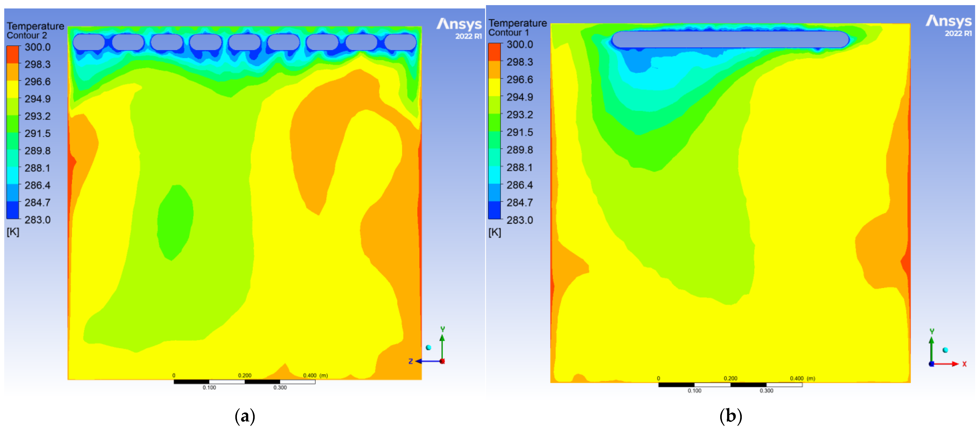The image size is (980, 433).
Task: Click the 291.5 label in the right legend
Action: point(519,132)
